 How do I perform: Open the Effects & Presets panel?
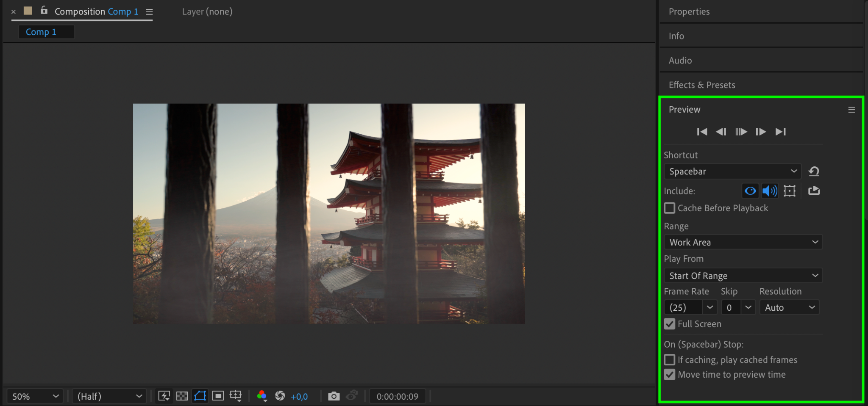coord(702,85)
